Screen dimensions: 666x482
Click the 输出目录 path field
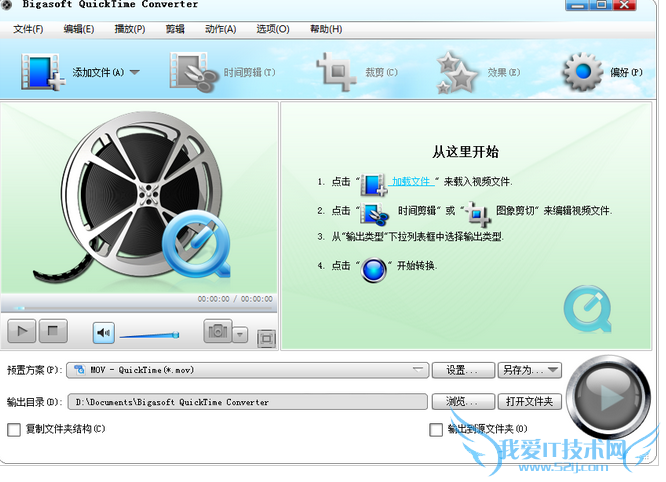(248, 402)
